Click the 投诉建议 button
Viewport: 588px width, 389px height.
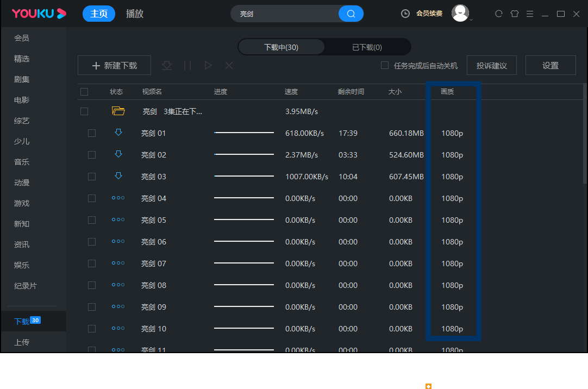492,65
